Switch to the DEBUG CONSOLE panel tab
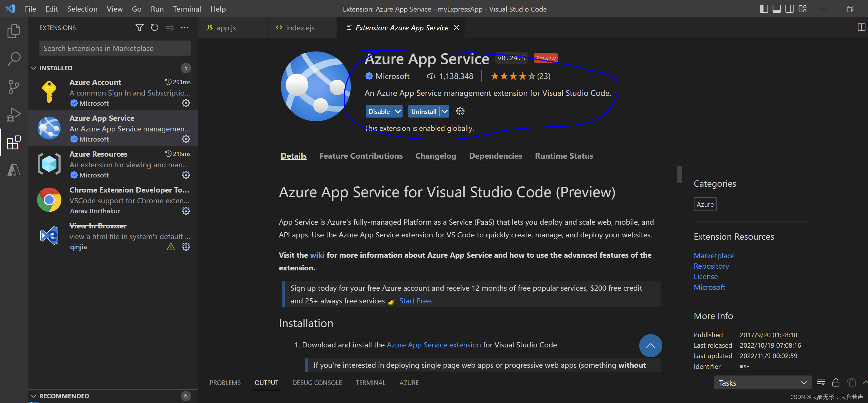This screenshot has height=403, width=868. pyautogui.click(x=317, y=382)
